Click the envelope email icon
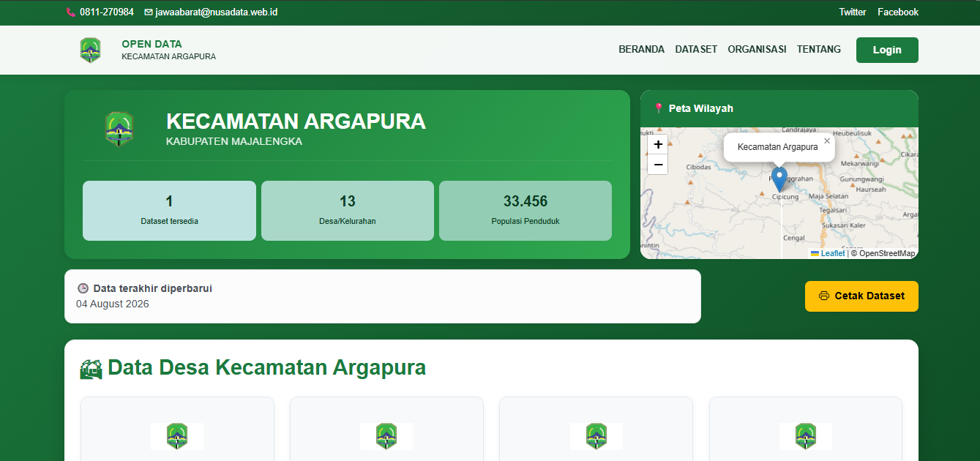 coord(149,12)
